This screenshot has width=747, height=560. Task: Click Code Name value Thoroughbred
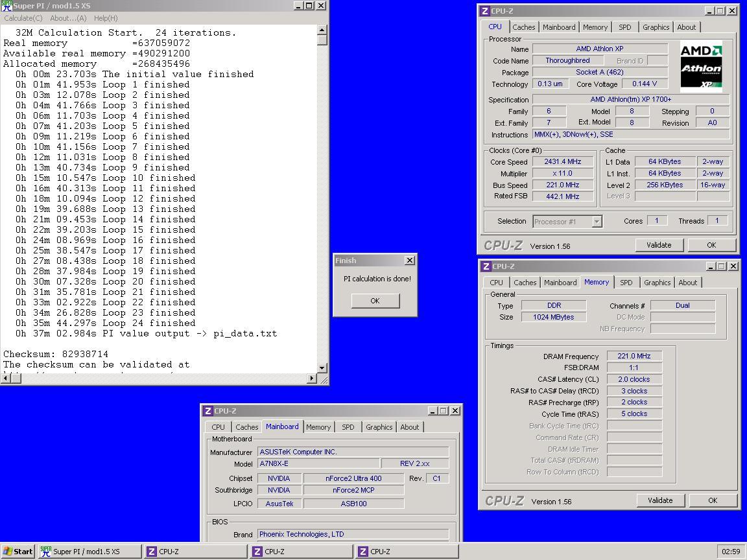[567, 60]
